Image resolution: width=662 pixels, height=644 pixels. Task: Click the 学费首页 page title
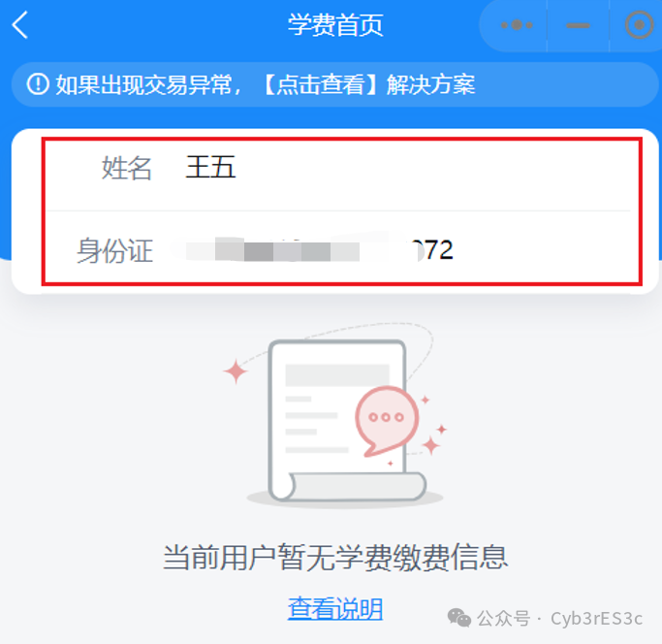point(335,25)
